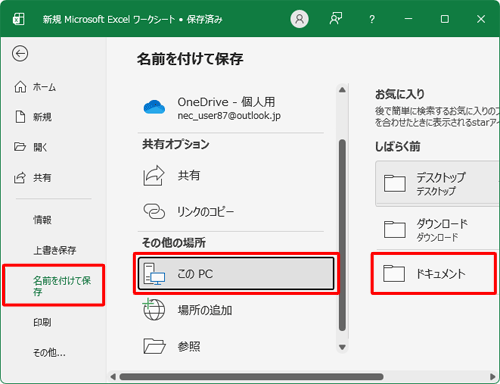Click the その他の場所 heading
This screenshot has width=500, height=384.
click(174, 242)
